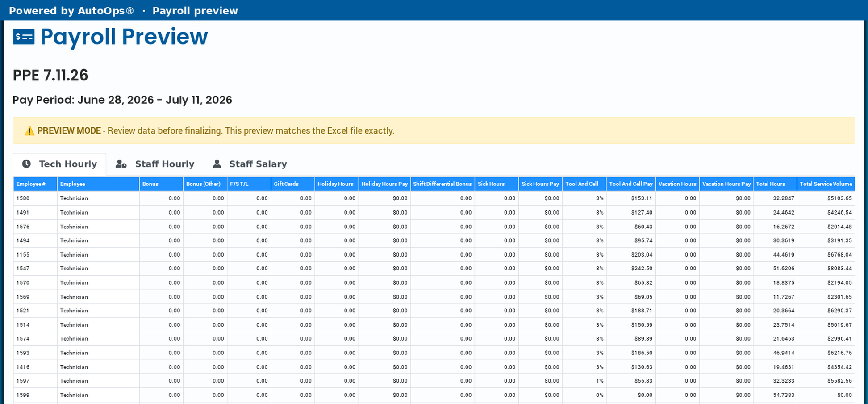Click the Holiday Hours Pay column header
Image resolution: width=868 pixels, height=404 pixels.
pos(384,184)
